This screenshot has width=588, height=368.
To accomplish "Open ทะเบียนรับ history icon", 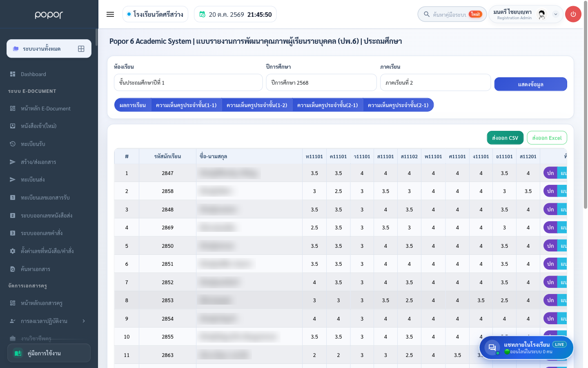I will [13, 144].
